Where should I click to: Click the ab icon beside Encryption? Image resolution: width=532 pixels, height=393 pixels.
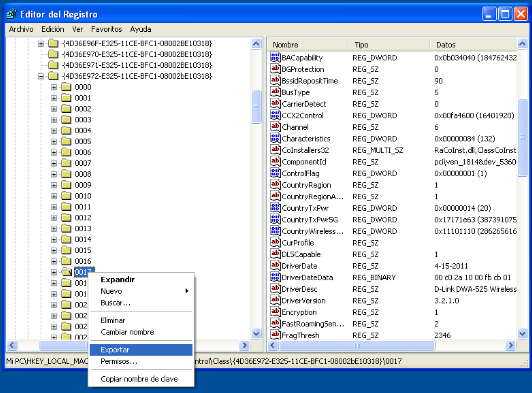click(x=275, y=311)
